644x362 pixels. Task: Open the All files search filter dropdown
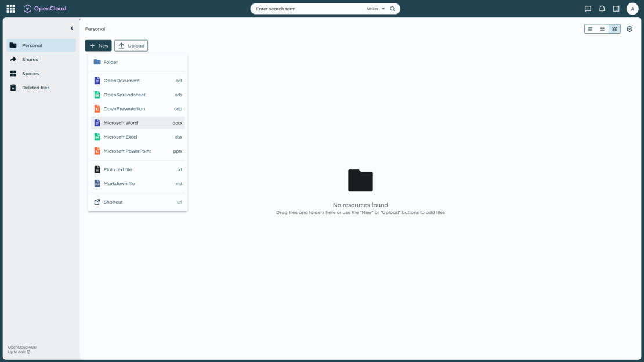(375, 9)
